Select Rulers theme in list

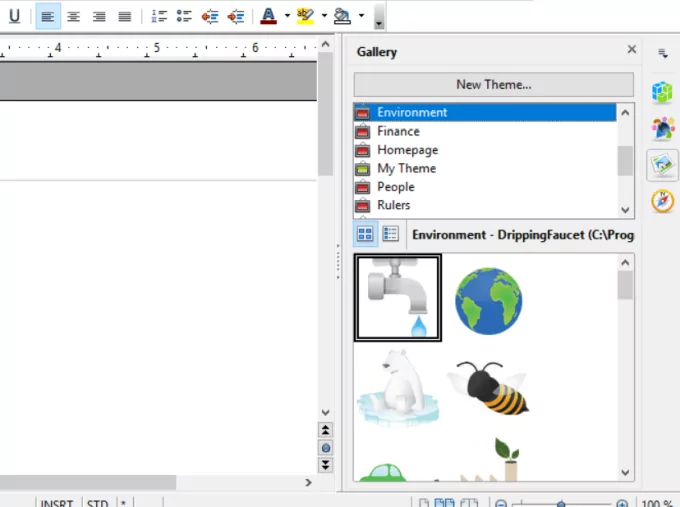point(485,205)
